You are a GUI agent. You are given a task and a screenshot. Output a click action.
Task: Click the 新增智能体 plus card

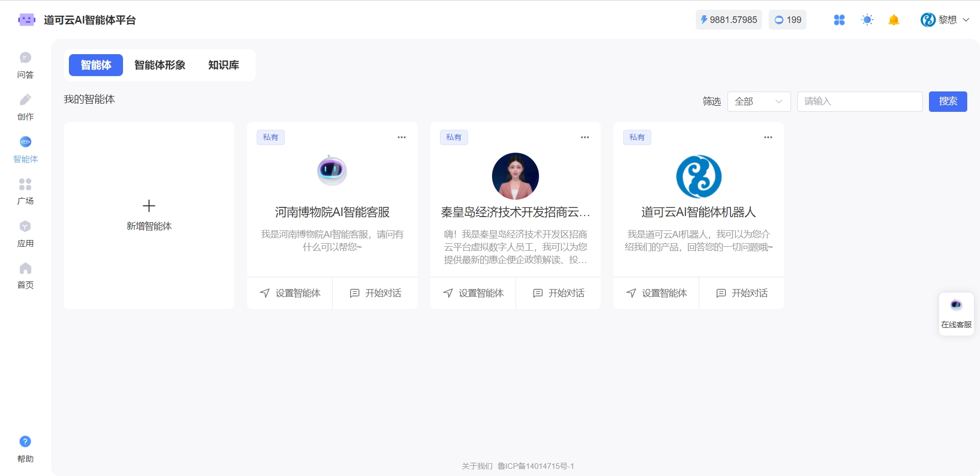coord(149,215)
